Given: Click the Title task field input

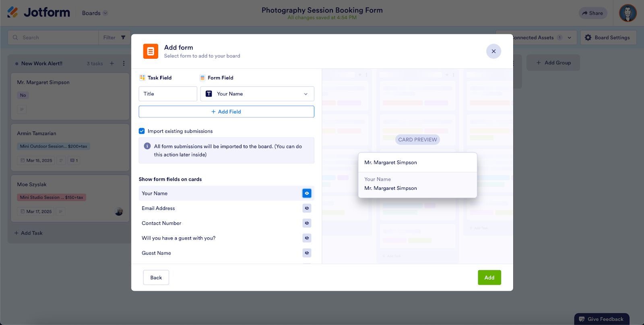Looking at the screenshot, I should click(168, 94).
